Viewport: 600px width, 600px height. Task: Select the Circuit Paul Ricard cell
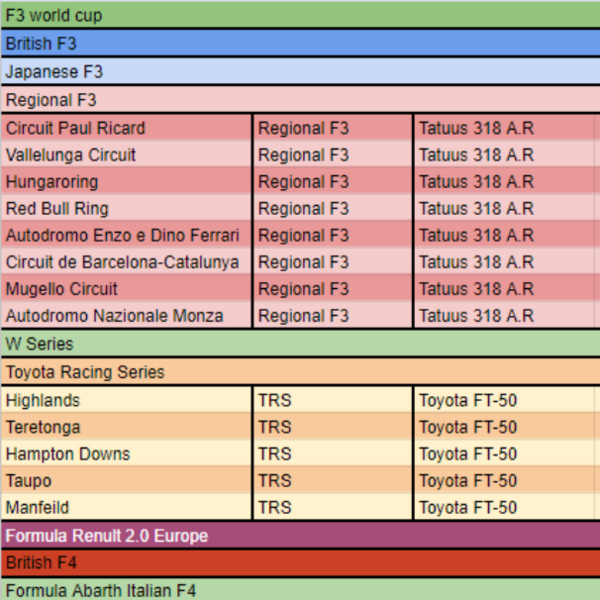click(126, 128)
